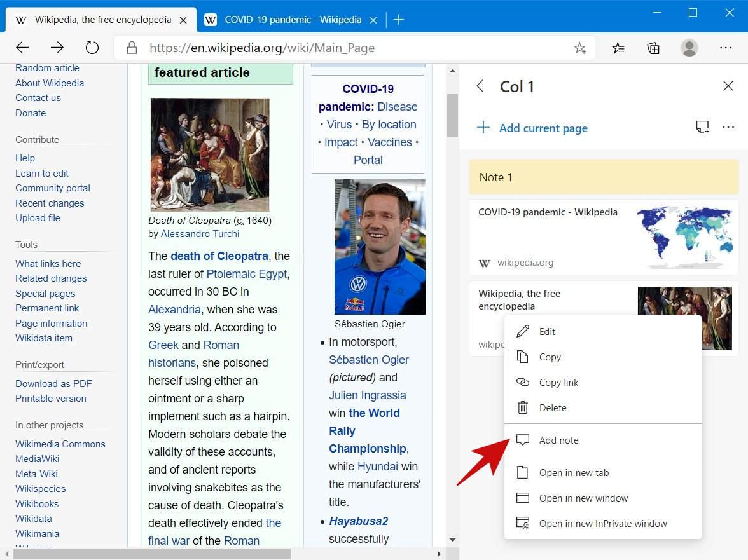Click the Death of Cleopatra painting image

(x=210, y=154)
